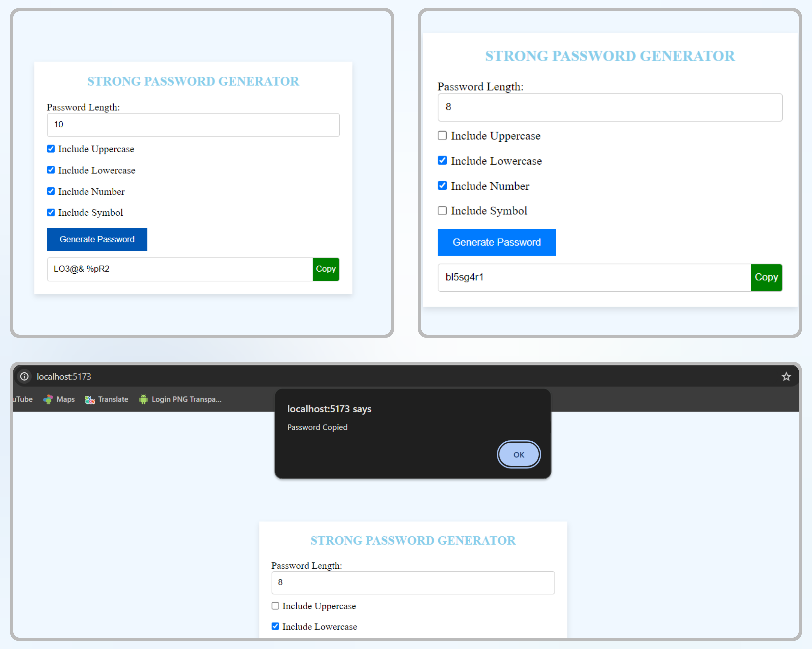The image size is (812, 649).
Task: Click the bottom STRONG PASSWORD GENERATOR title
Action: pyautogui.click(x=413, y=541)
